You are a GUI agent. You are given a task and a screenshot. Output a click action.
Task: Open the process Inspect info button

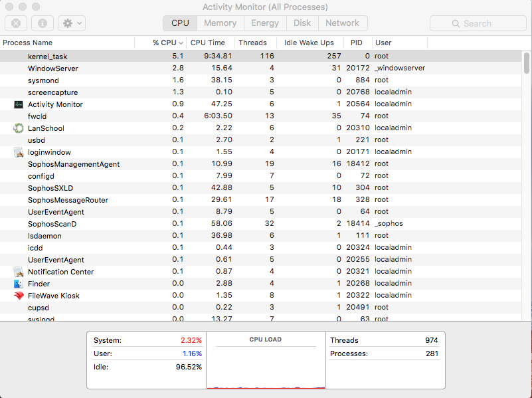click(43, 23)
